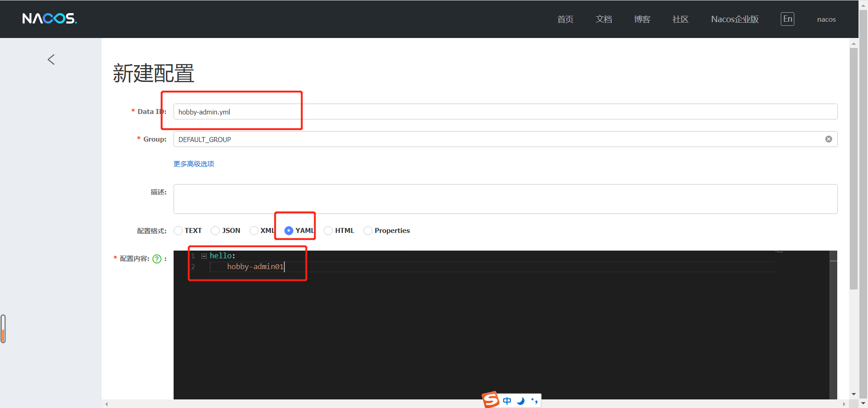Expand 更多高级选项 link

(x=194, y=164)
